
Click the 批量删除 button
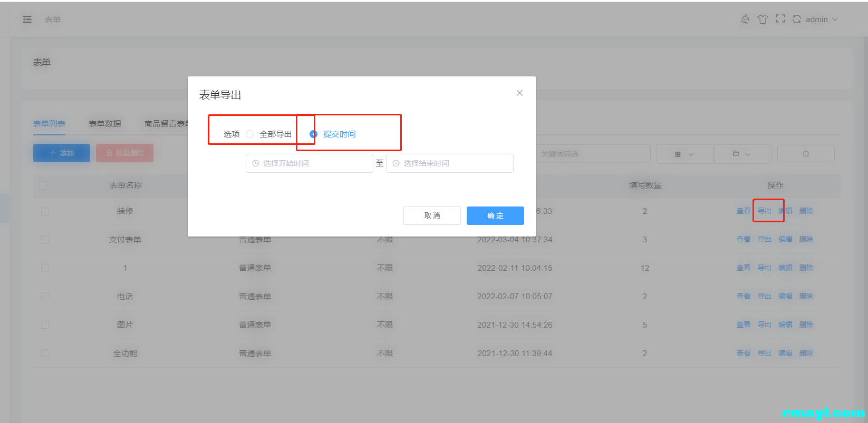coord(124,153)
